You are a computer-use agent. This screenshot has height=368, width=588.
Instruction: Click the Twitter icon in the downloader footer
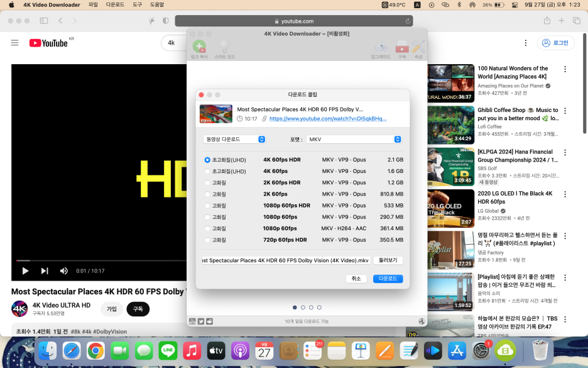pyautogui.click(x=201, y=321)
